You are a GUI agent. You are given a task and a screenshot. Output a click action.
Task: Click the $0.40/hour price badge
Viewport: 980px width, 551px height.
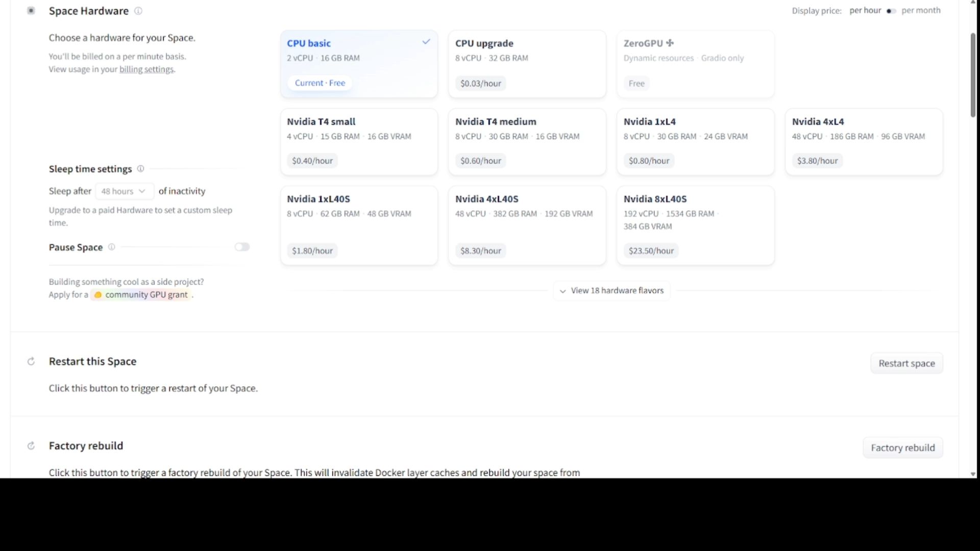[x=312, y=161]
